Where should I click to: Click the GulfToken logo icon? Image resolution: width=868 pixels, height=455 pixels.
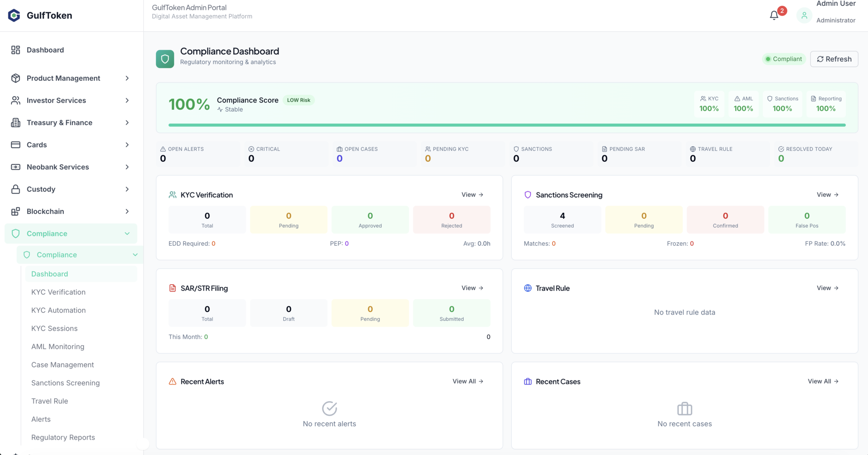pos(14,15)
